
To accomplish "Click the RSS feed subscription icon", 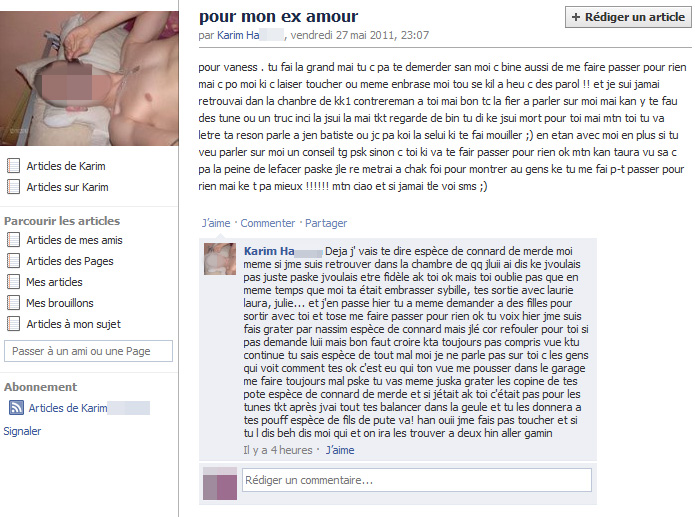I will coord(16,407).
